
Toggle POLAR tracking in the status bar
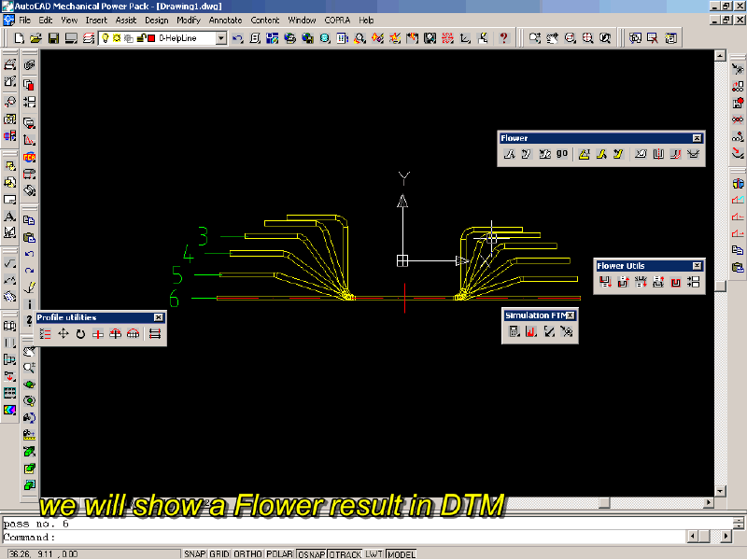(x=279, y=554)
